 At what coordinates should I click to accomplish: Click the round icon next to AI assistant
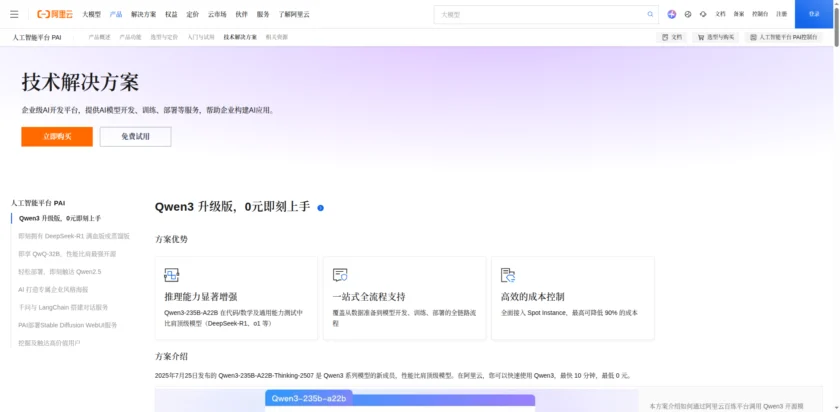pos(688,14)
